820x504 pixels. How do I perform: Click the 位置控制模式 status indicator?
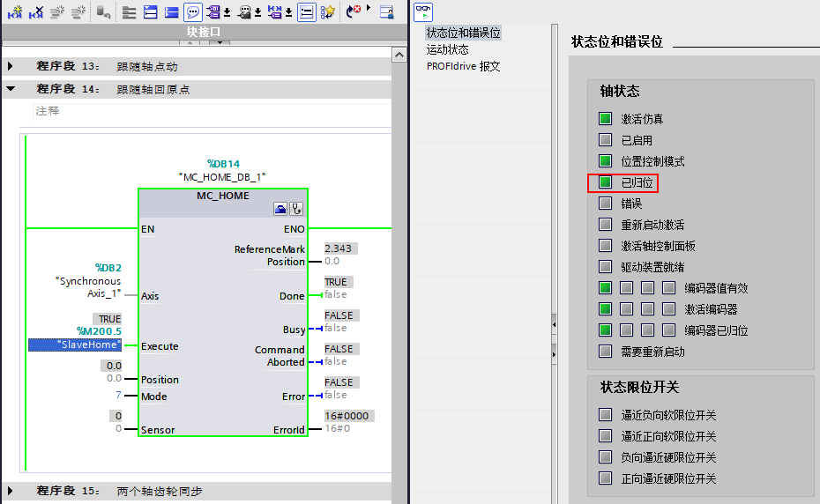[x=605, y=161]
